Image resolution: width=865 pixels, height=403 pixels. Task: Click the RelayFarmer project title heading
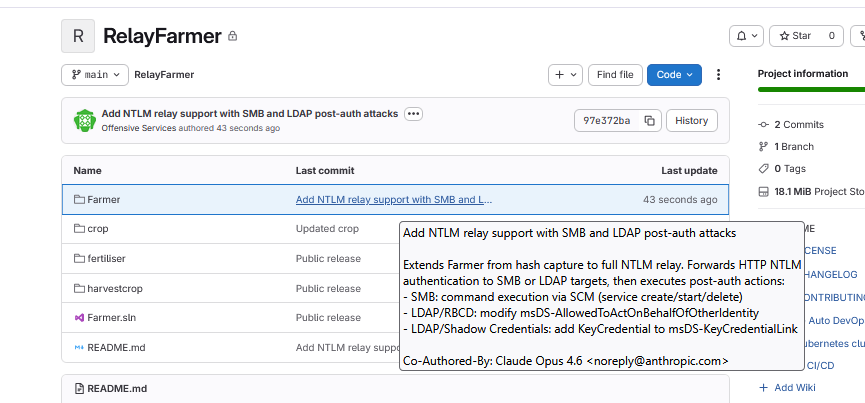pyautogui.click(x=162, y=36)
